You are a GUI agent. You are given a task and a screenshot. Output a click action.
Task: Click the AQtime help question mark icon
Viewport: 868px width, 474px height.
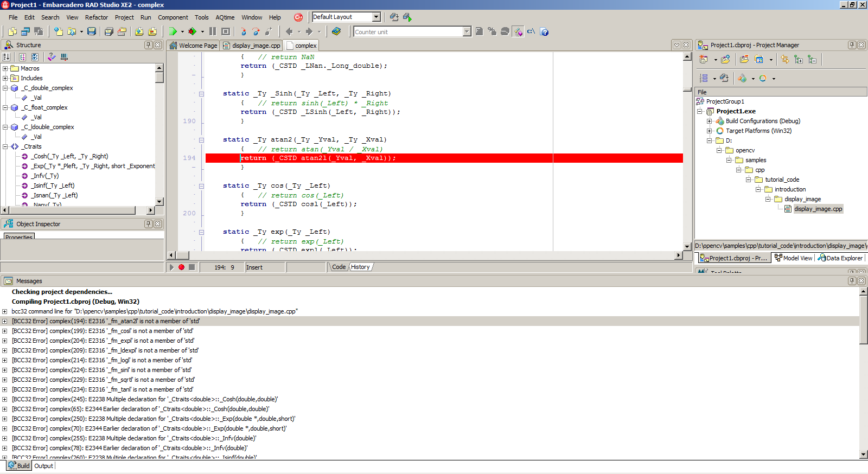[x=545, y=32]
